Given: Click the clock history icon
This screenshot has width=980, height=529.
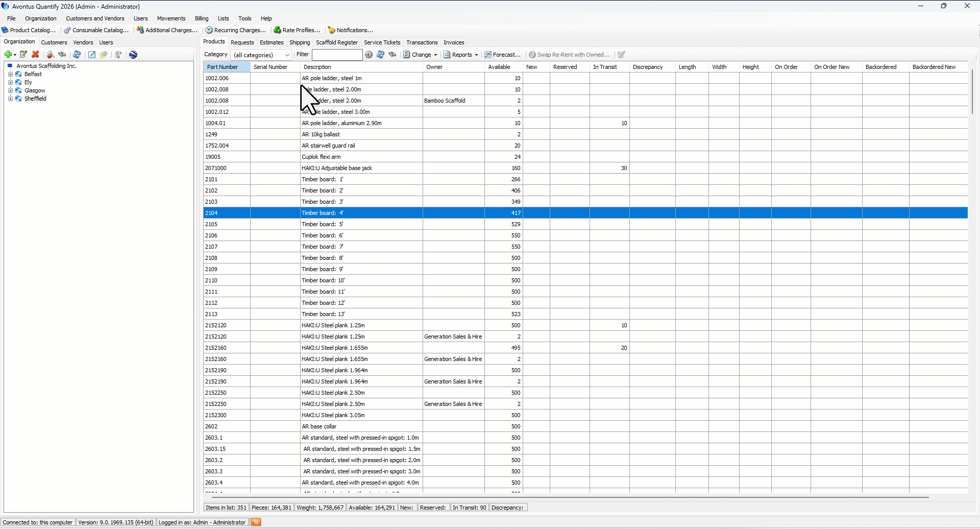Looking at the screenshot, I should click(118, 55).
